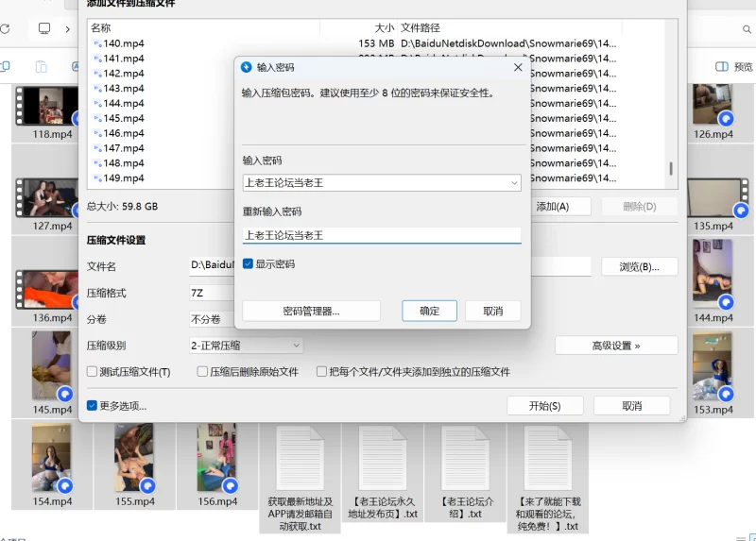Click the Explorer search magnifier icon
Screen dimensions: 756x541
[747, 30]
